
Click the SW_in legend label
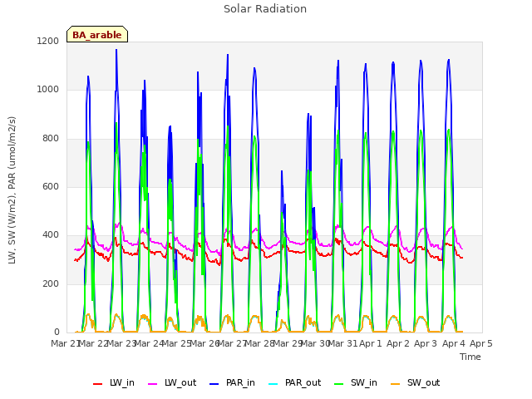point(364,382)
